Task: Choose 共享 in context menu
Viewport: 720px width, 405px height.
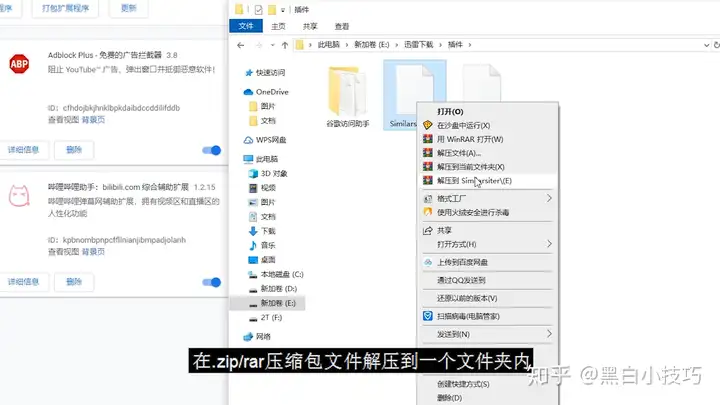Action: pos(487,231)
